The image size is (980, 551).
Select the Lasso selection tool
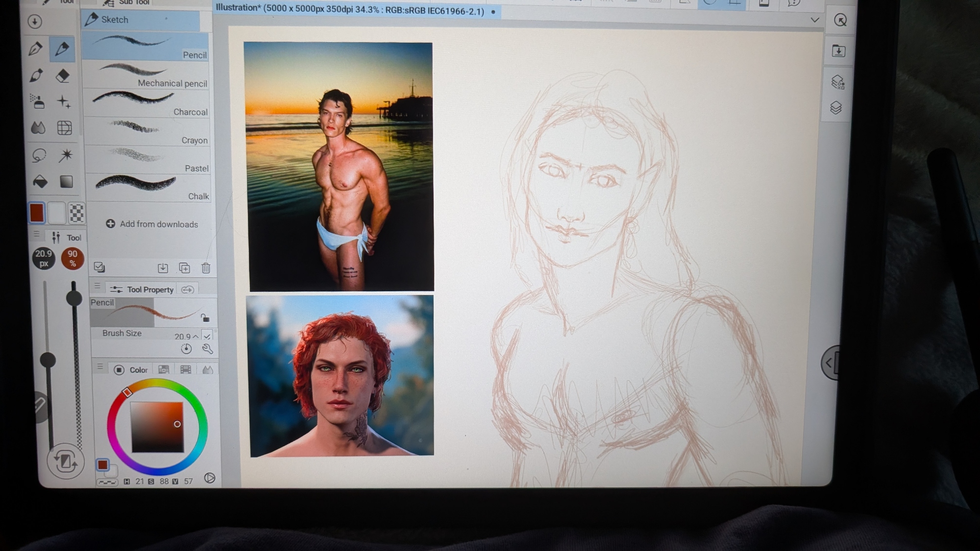[x=39, y=155]
